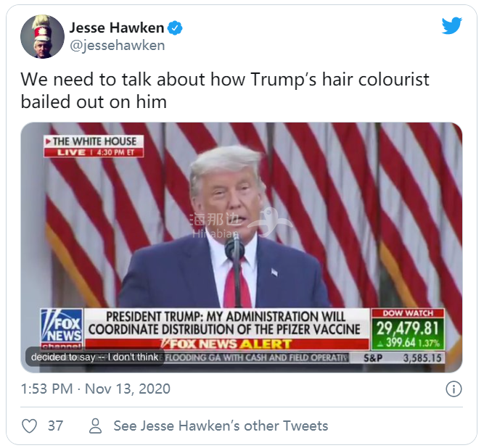
Task: Click the Dow Watch ticker box
Action: tap(408, 329)
